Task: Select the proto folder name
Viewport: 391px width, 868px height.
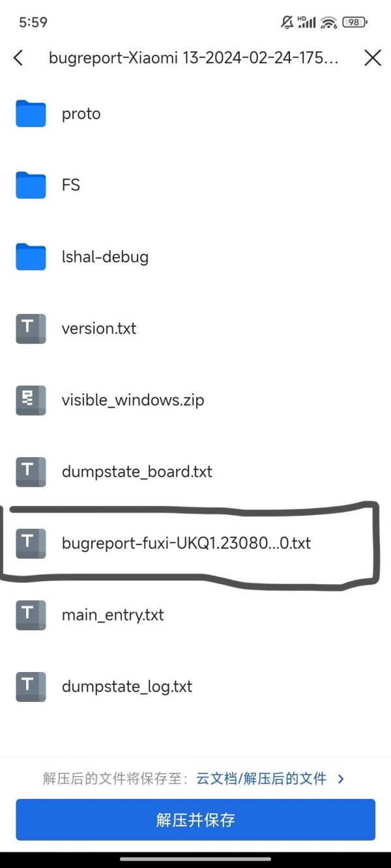Action: 81,114
